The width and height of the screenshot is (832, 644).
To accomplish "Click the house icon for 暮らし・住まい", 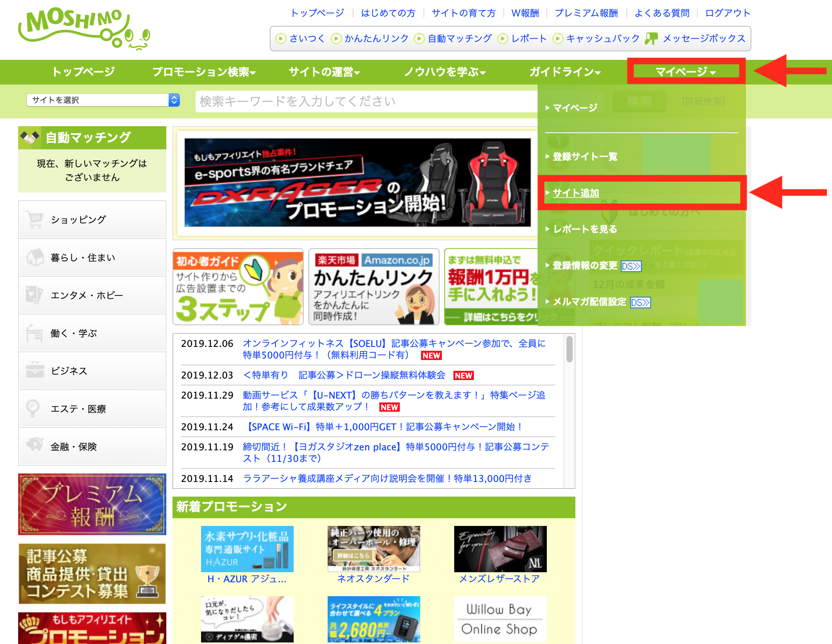I will click(35, 257).
